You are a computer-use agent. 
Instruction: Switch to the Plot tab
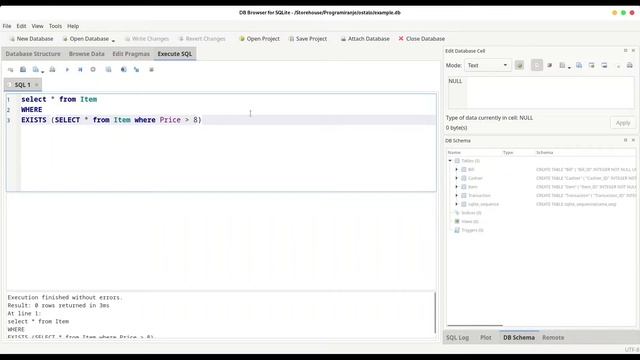[x=486, y=338]
